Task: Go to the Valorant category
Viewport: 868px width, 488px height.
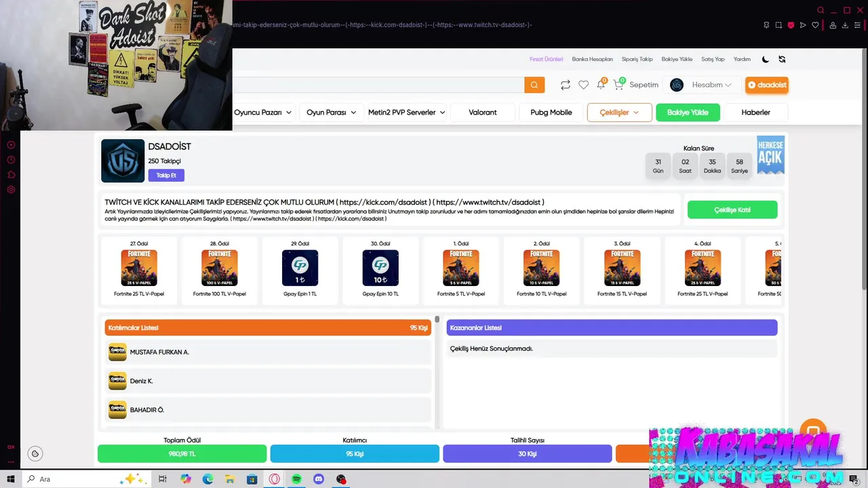Action: point(483,113)
